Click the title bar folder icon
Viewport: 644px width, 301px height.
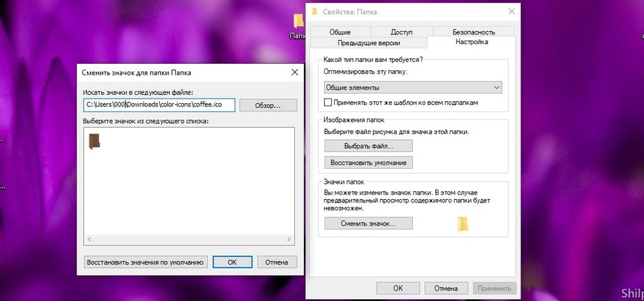tap(314, 12)
